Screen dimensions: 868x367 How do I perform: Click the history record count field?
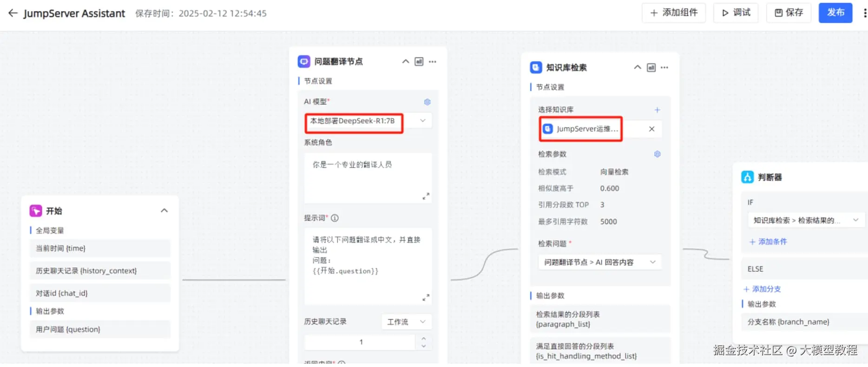pyautogui.click(x=361, y=342)
